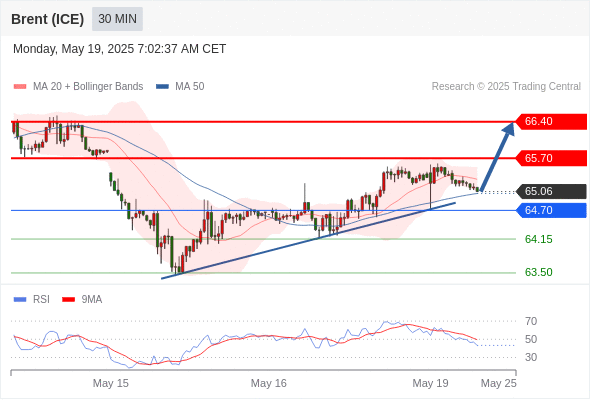590x400 pixels.
Task: Click the May 16 date axis label
Action: [x=269, y=383]
